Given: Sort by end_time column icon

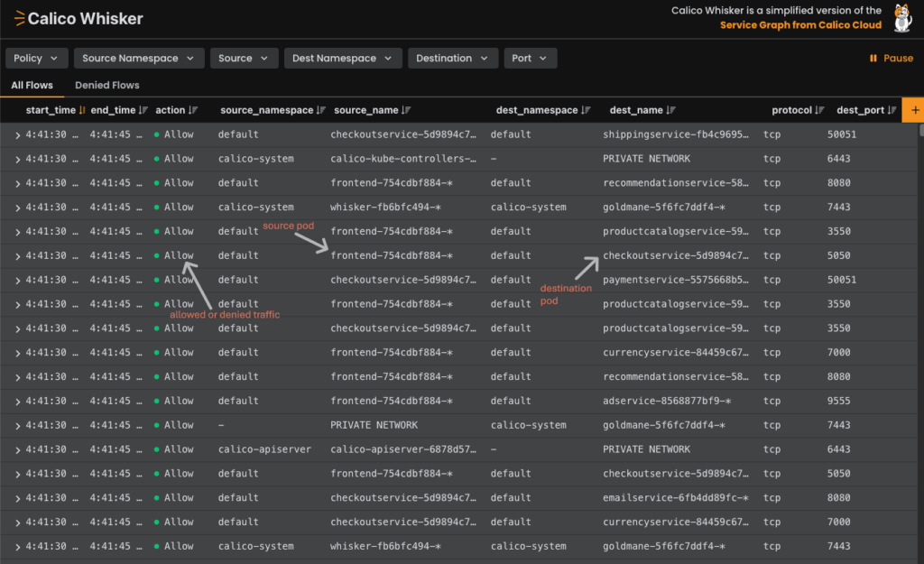Looking at the screenshot, I should (143, 110).
